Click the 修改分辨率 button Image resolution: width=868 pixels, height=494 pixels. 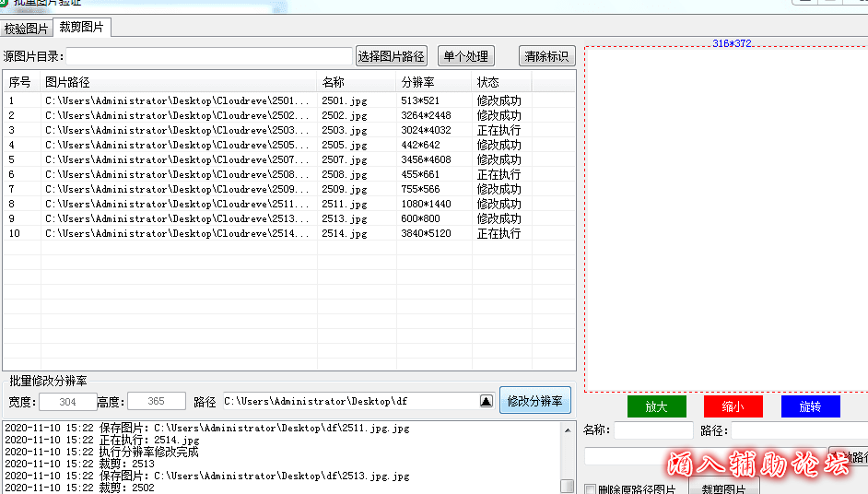tap(534, 401)
